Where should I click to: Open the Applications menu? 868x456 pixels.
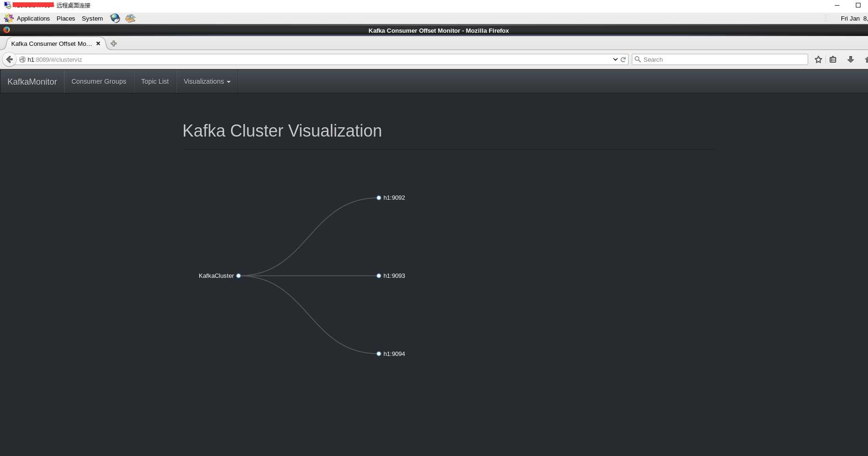coord(33,18)
